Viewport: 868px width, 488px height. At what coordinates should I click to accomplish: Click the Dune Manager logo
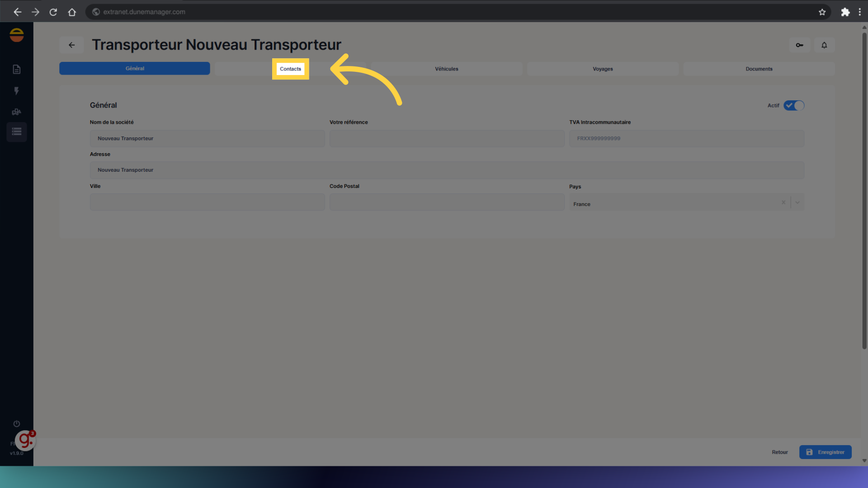click(x=17, y=35)
